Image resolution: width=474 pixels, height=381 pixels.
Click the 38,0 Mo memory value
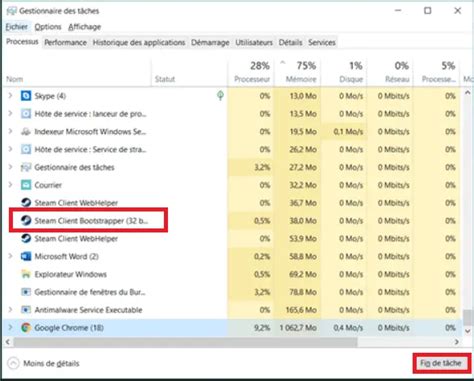303,221
